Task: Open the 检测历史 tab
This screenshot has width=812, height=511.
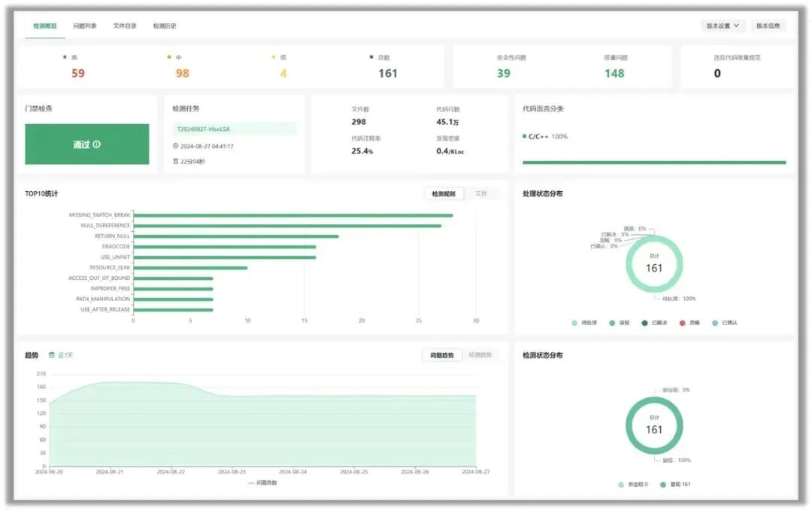Action: click(x=165, y=26)
